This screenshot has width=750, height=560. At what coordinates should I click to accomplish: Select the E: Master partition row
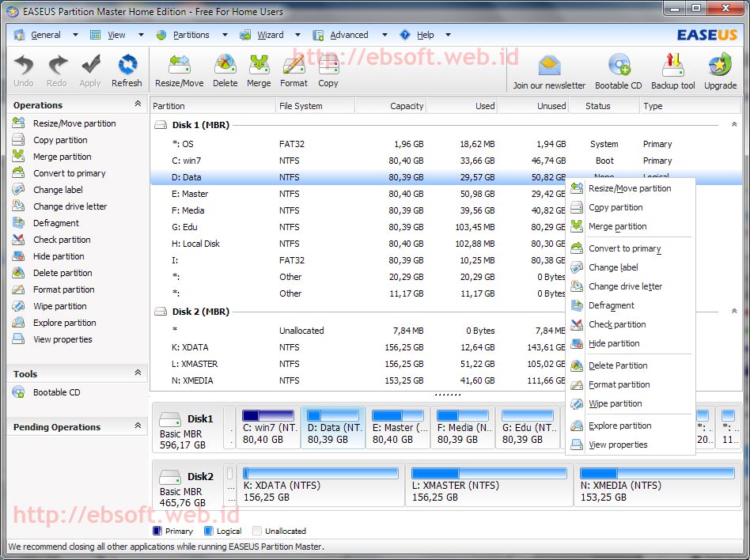point(358,194)
